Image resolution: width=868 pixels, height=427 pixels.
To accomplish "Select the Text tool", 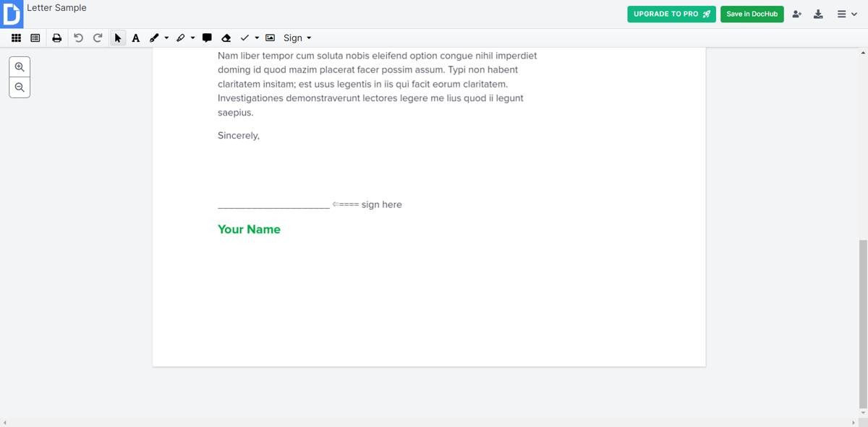I will click(x=135, y=38).
